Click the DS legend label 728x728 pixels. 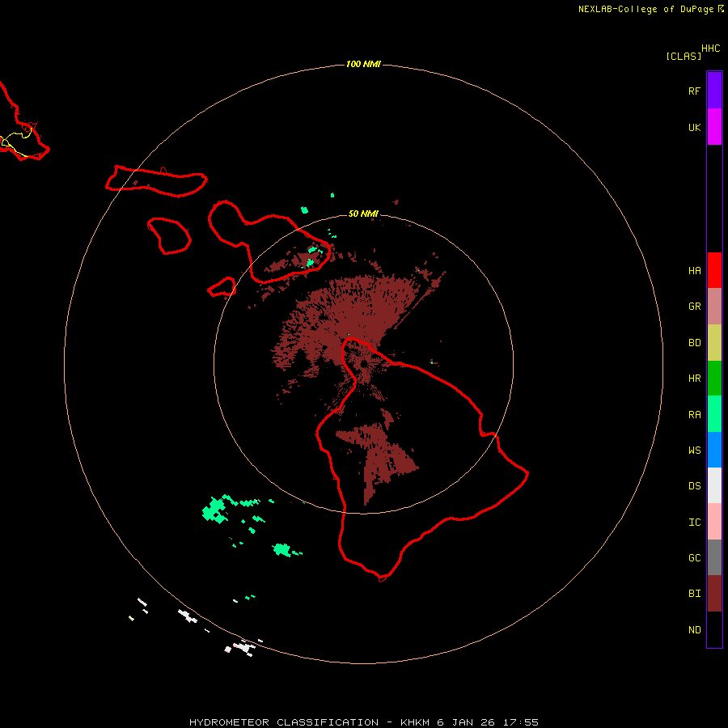coord(694,486)
